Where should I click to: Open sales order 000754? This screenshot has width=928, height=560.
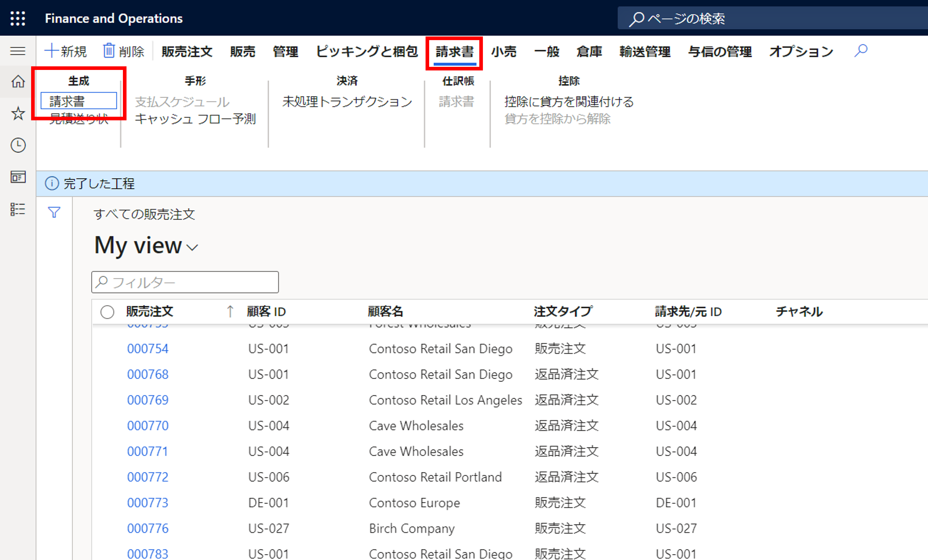tap(148, 349)
